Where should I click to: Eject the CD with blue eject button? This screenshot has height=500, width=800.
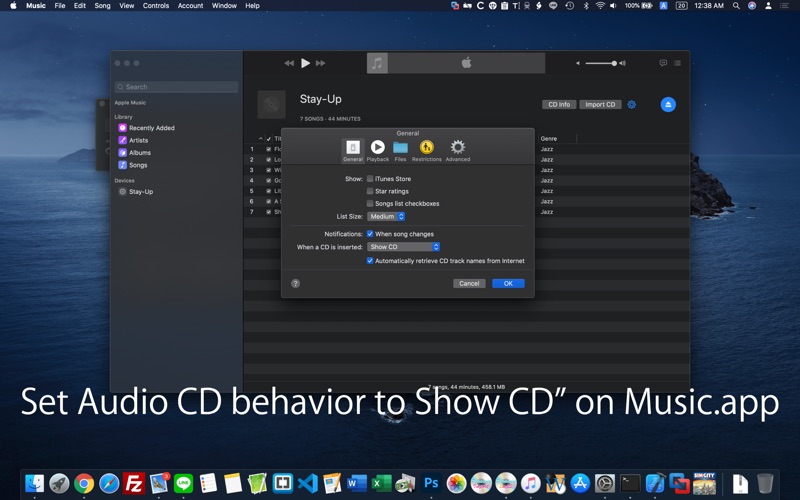[668, 105]
